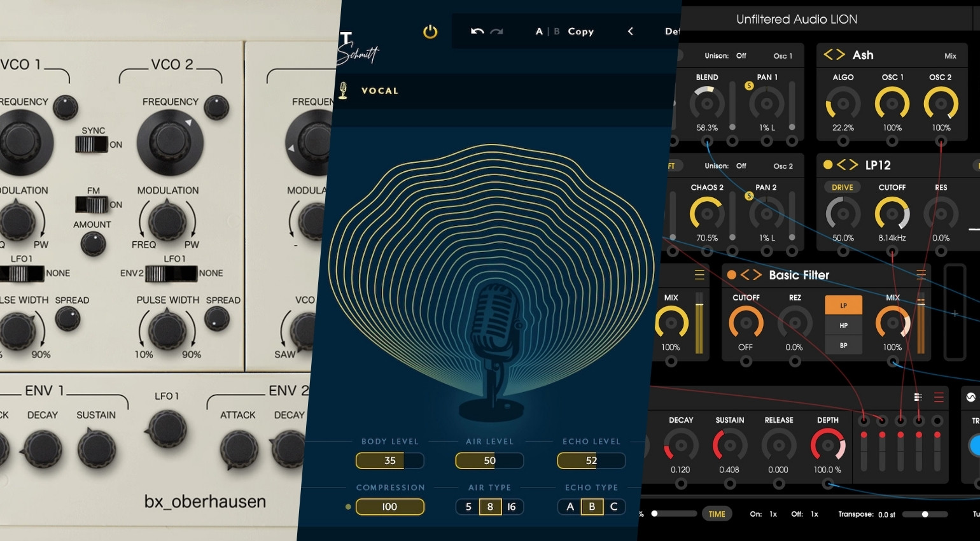The width and height of the screenshot is (980, 541).
Task: Open the red hamburger menu above the step sliders
Action: [939, 397]
